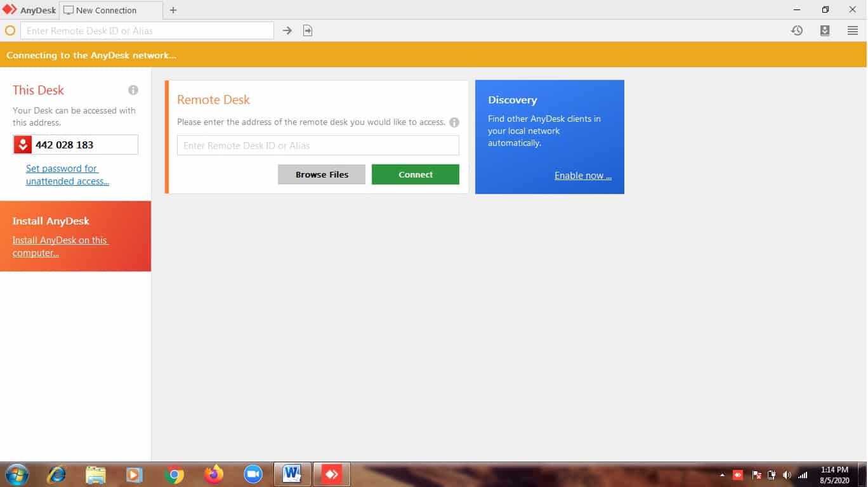Focus the top Remote Desk ID address bar

147,30
